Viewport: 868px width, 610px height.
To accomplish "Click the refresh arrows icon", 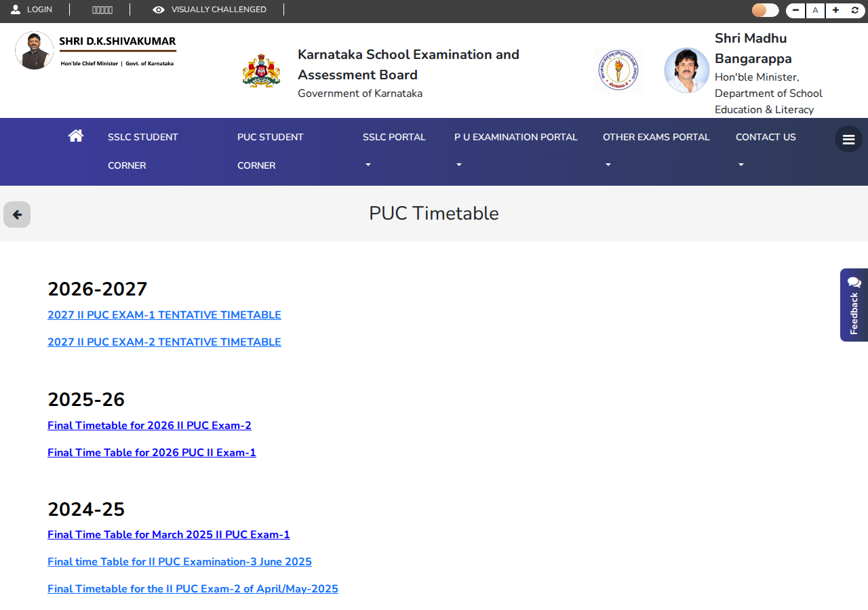I will click(x=854, y=10).
